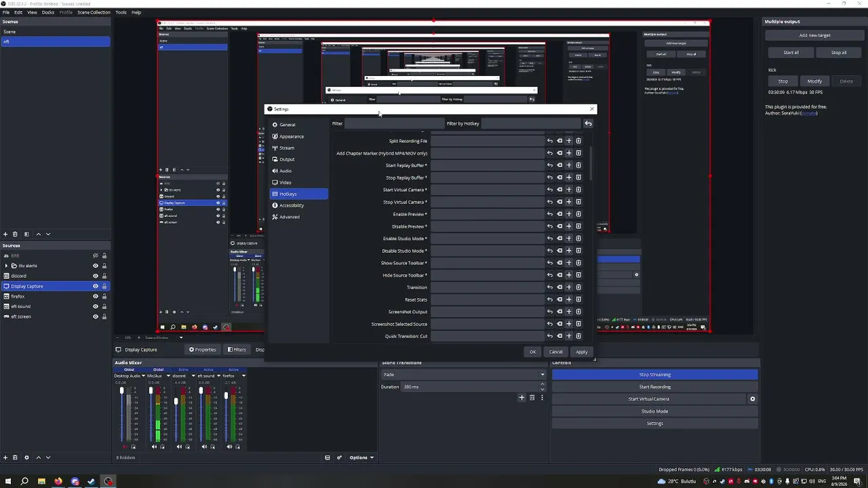Toggle lock on the discord source
Viewport: 868px width, 488px height.
coord(104,276)
